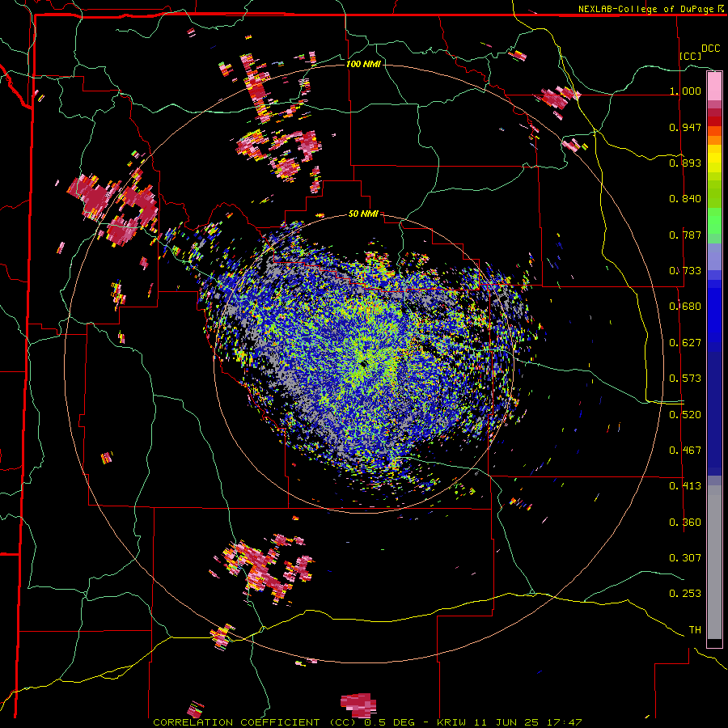Click the 0.520 color scale value
This screenshot has height=728, width=728.
pyautogui.click(x=685, y=415)
